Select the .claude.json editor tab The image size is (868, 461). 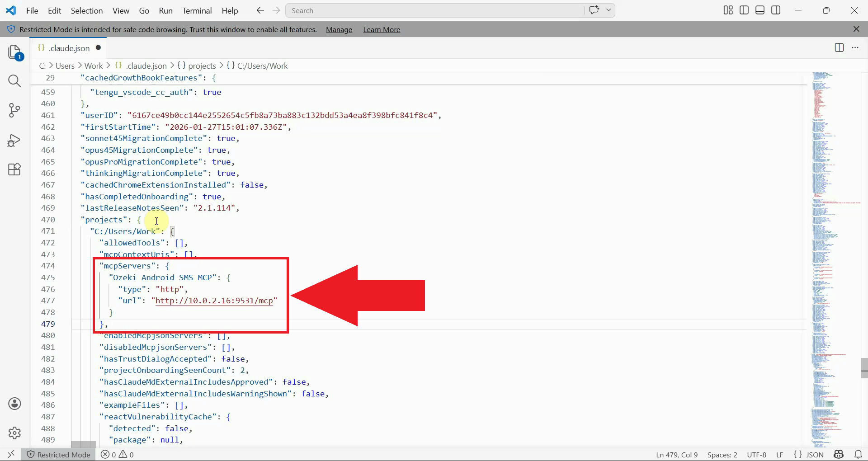(x=69, y=48)
